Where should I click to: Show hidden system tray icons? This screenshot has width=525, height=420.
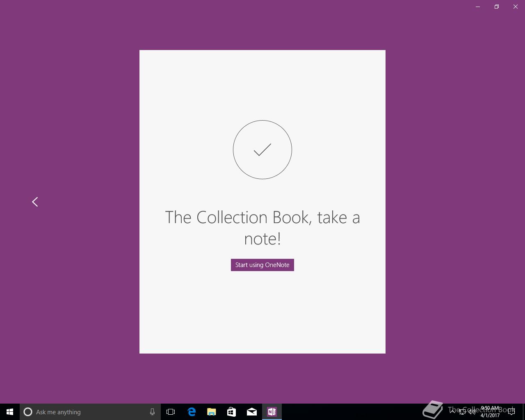pyautogui.click(x=452, y=412)
